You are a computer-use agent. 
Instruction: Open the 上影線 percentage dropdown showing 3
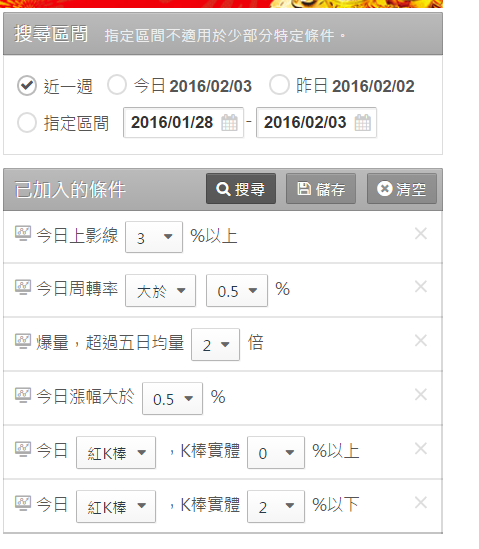click(154, 237)
